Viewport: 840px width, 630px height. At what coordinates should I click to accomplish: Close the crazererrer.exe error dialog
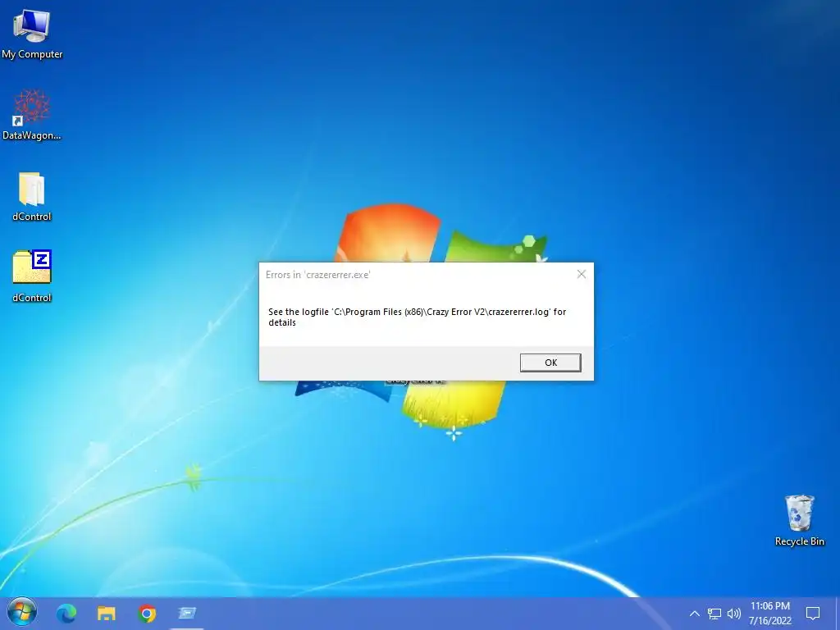coord(582,274)
